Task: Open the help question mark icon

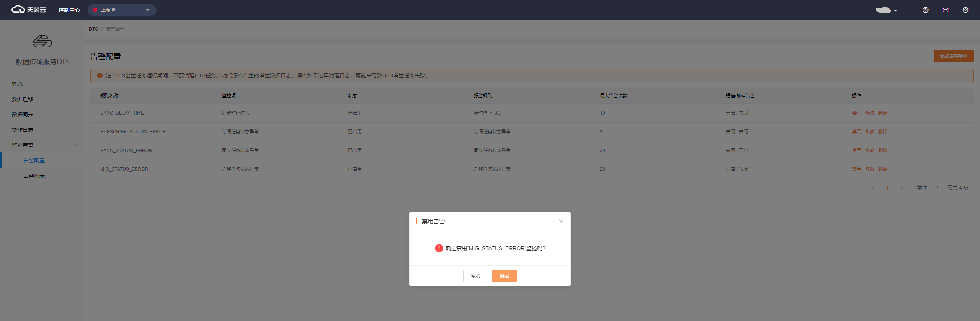Action: (965, 10)
